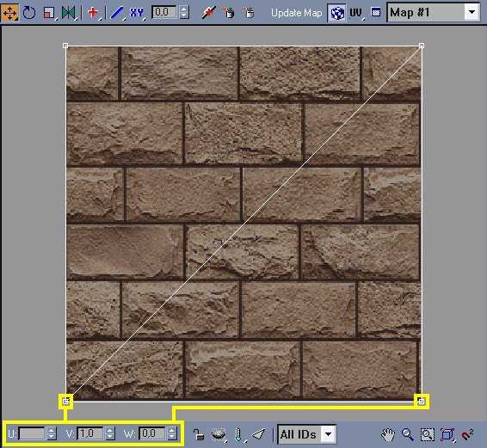The height and width of the screenshot is (448, 487).
Task: Select the Zoom magnifier tool
Action: (408, 434)
